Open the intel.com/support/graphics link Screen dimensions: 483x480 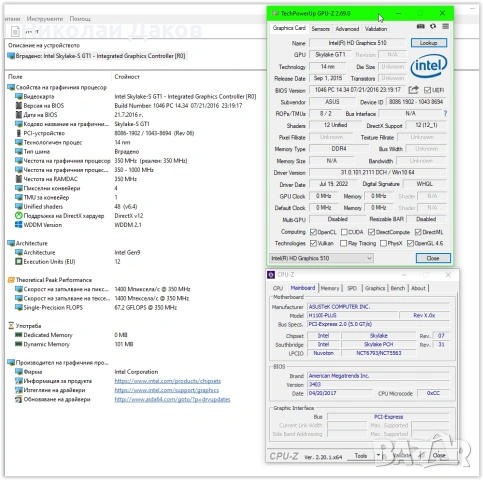point(167,390)
